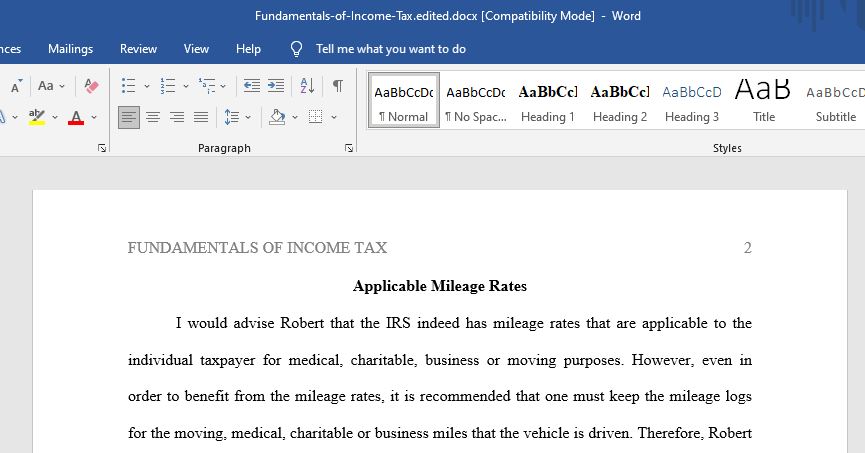Image resolution: width=865 pixels, height=453 pixels.
Task: Open the Help tab
Action: (248, 49)
